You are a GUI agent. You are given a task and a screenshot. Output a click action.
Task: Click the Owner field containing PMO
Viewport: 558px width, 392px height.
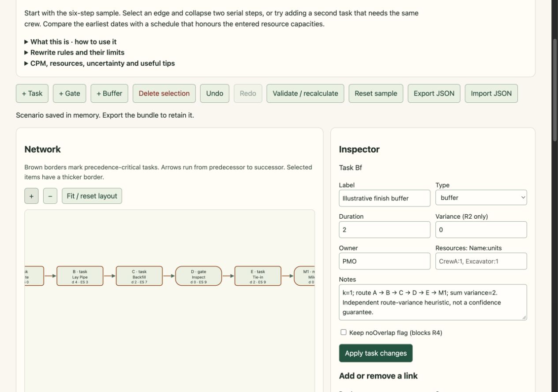click(x=385, y=261)
